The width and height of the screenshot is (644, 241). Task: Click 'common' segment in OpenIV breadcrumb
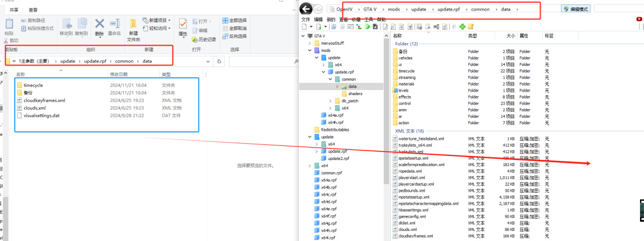[x=480, y=9]
